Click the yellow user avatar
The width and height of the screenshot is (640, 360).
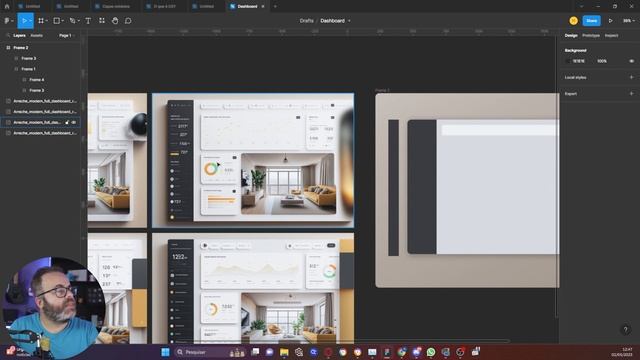click(x=573, y=21)
